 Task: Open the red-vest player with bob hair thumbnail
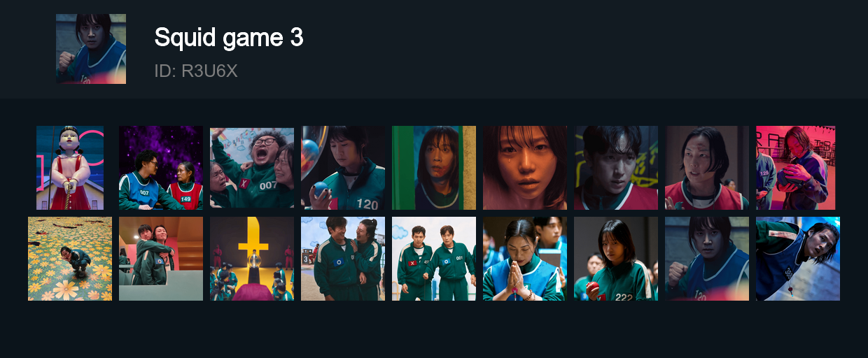point(707,168)
